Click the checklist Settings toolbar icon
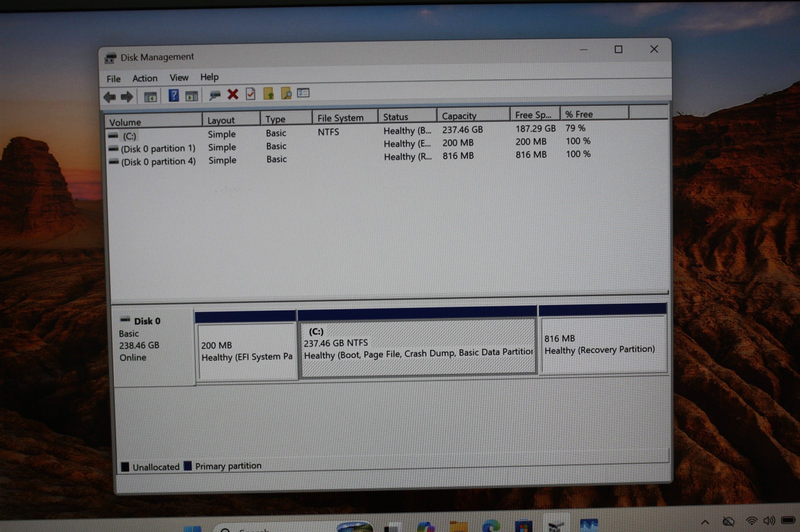The height and width of the screenshot is (532, 800). 304,93
